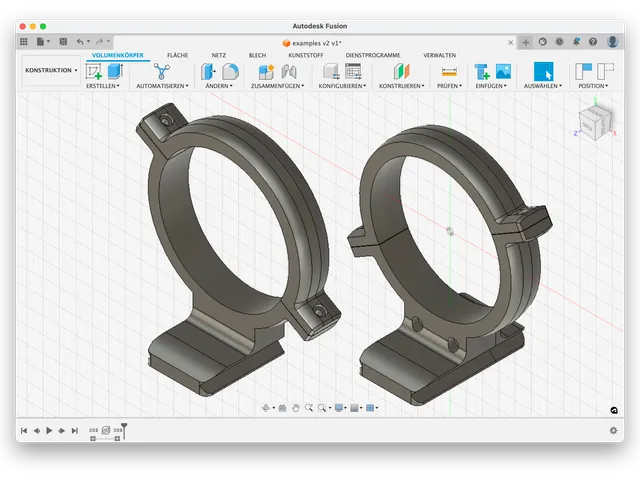
Task: Expand the Ändern menu
Action: tap(219, 86)
